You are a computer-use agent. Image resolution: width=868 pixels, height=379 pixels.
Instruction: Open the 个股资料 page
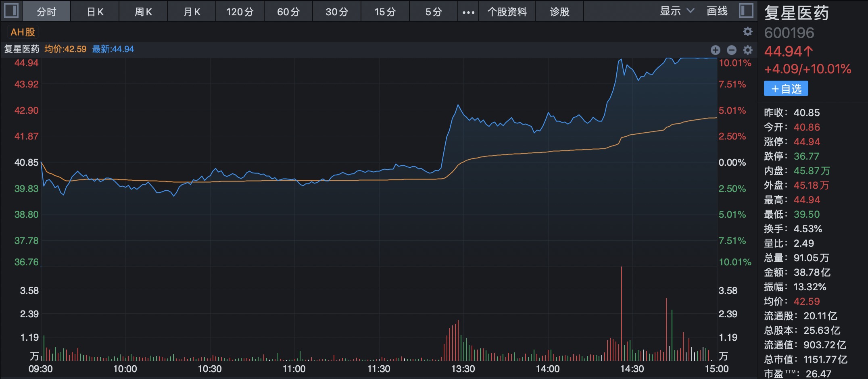pyautogui.click(x=507, y=11)
